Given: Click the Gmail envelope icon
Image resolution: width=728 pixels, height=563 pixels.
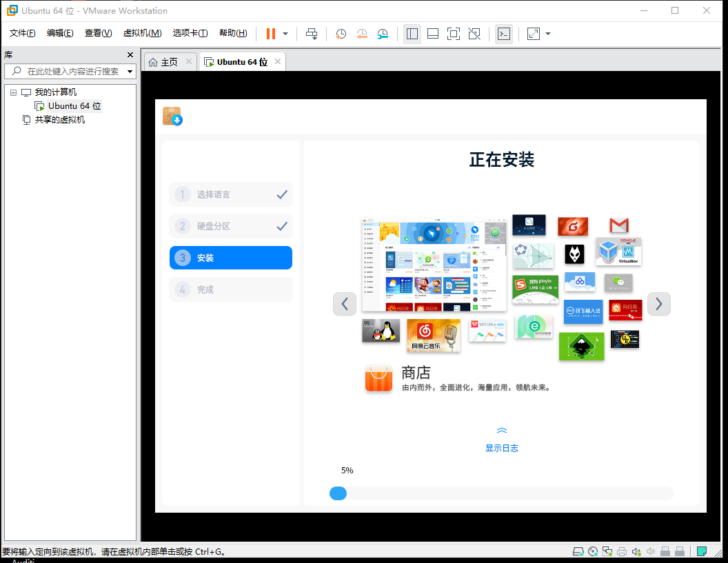Looking at the screenshot, I should coord(619,225).
